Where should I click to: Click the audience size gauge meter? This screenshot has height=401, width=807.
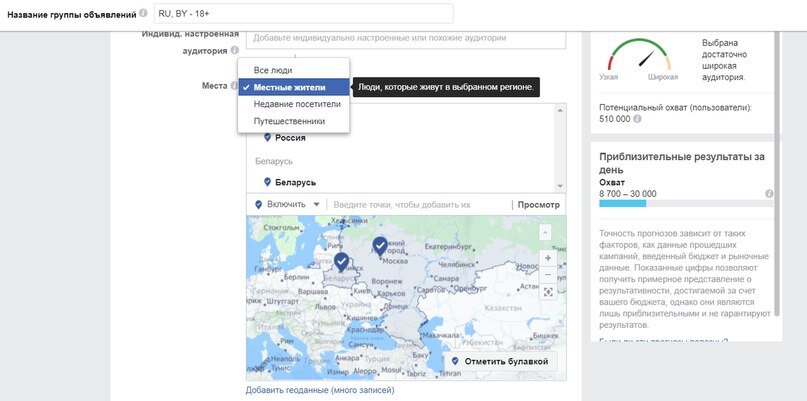pyautogui.click(x=640, y=55)
